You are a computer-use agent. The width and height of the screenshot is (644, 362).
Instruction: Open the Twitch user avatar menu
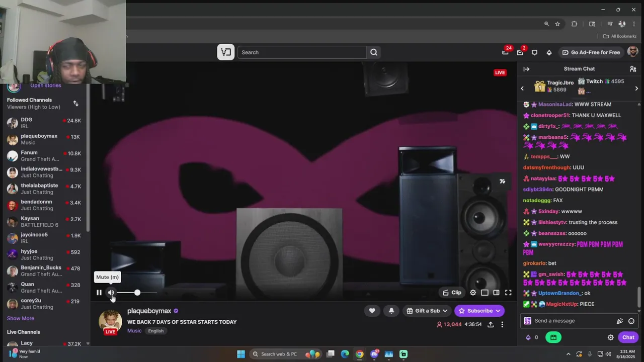point(633,52)
